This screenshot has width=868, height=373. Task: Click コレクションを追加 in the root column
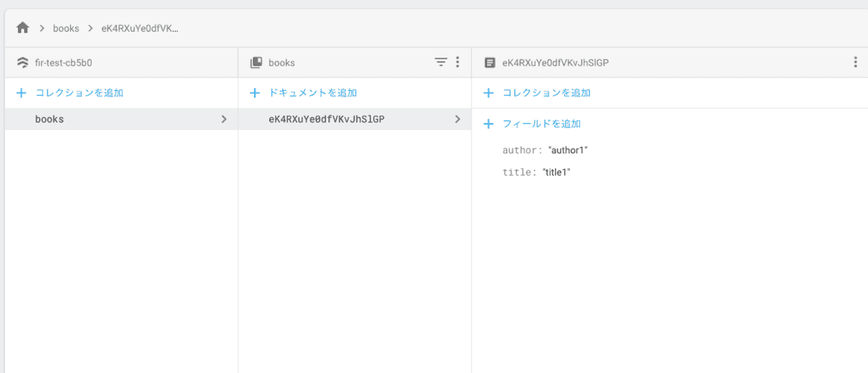tap(79, 93)
